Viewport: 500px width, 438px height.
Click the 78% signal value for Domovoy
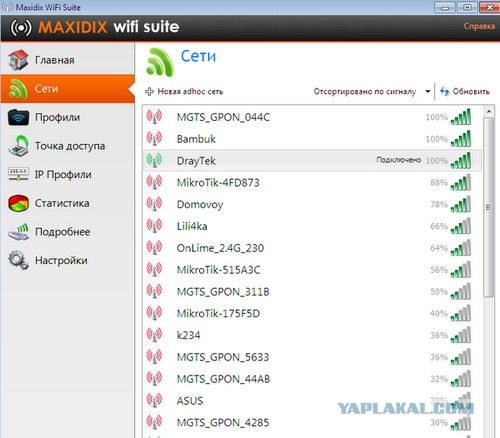coord(439,204)
